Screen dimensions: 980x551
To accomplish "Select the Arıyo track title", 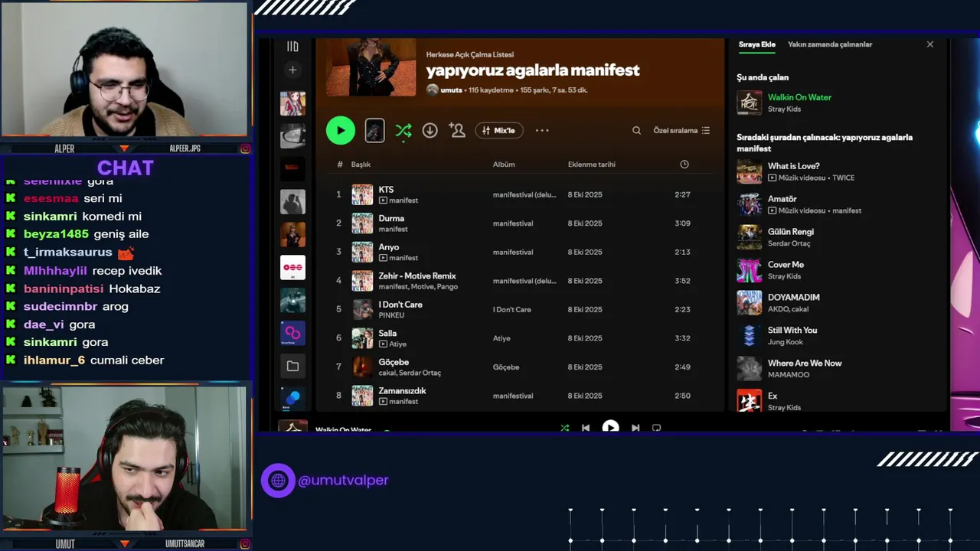I will click(389, 247).
